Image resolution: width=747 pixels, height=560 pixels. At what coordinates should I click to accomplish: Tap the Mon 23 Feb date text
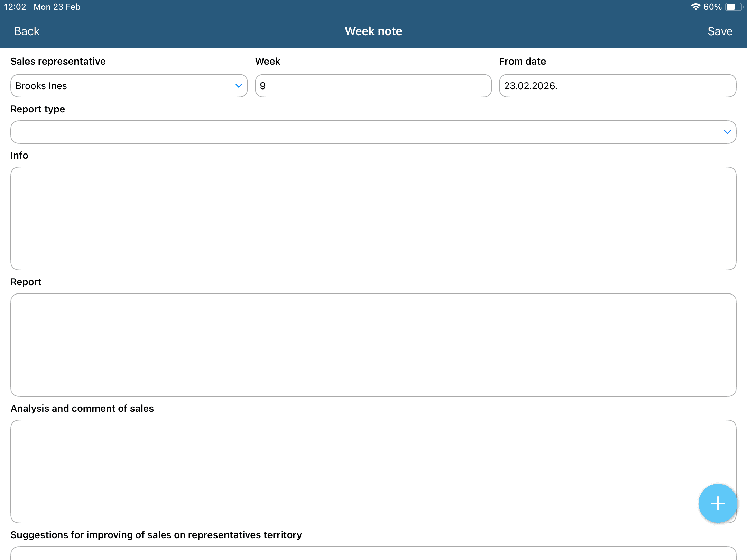click(x=57, y=7)
